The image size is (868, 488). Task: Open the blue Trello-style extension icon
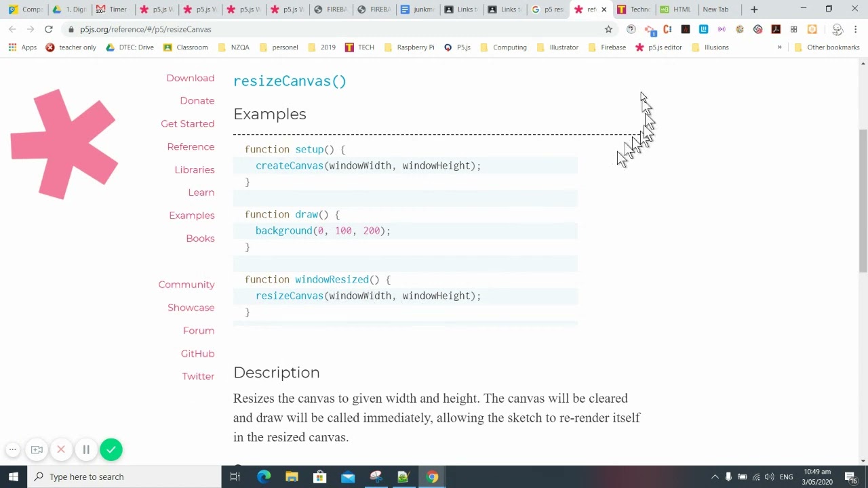(x=703, y=29)
